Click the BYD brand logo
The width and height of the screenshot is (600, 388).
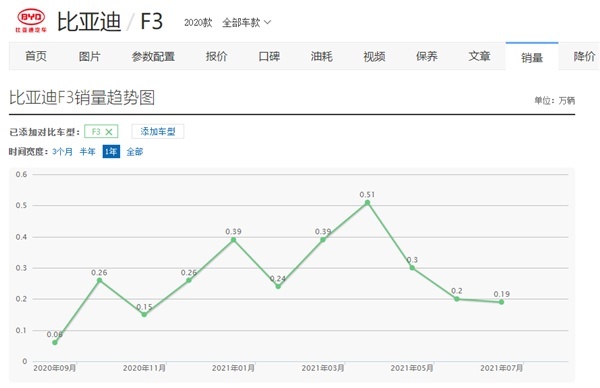point(31,21)
